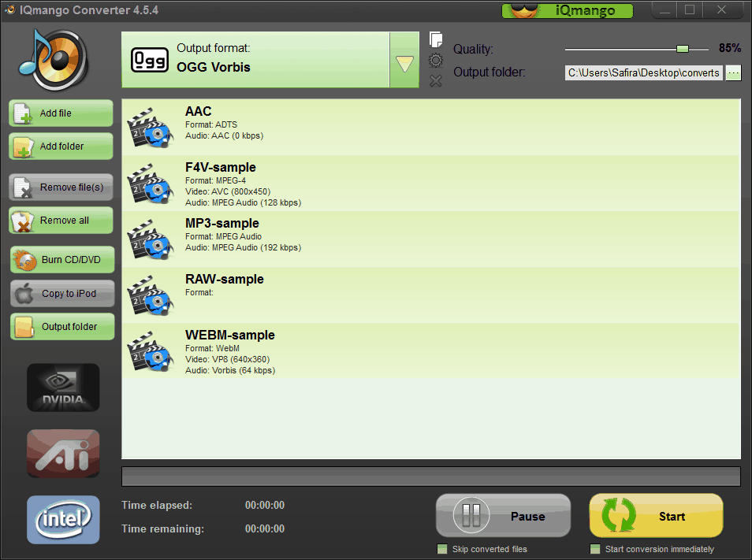Toggle Skip converted files checkbox

point(442,549)
